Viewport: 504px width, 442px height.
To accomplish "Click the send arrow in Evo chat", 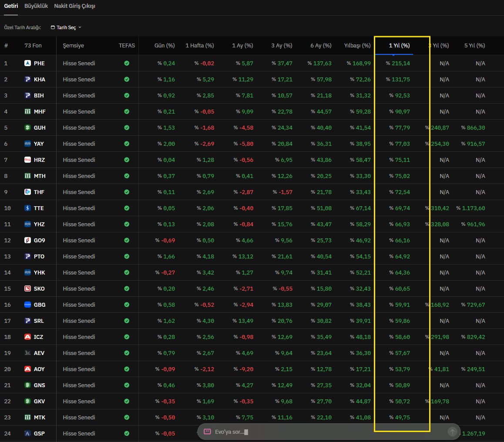I will point(452,432).
